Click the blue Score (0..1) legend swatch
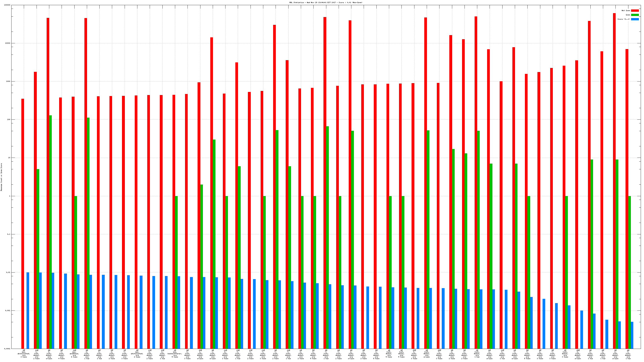This screenshot has width=644, height=362. pos(635,19)
